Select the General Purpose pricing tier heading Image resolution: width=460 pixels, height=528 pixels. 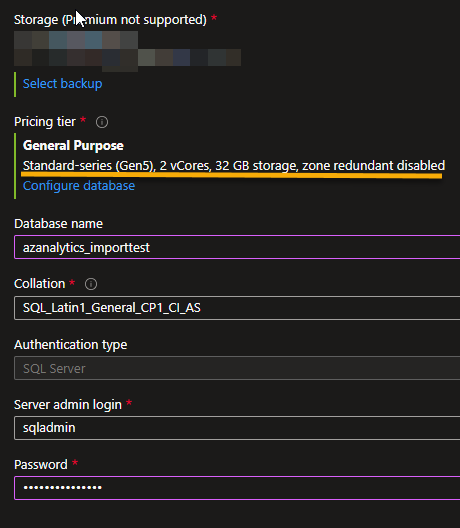click(x=73, y=145)
